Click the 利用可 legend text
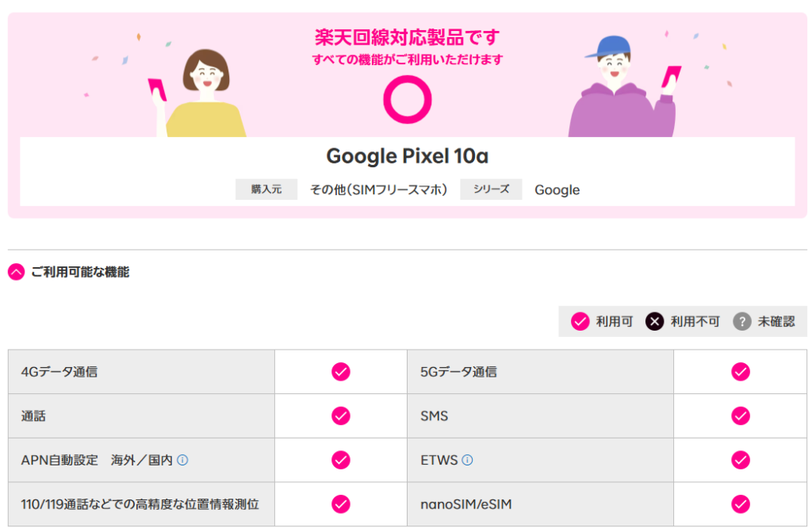The width and height of the screenshot is (812, 532). point(615,322)
